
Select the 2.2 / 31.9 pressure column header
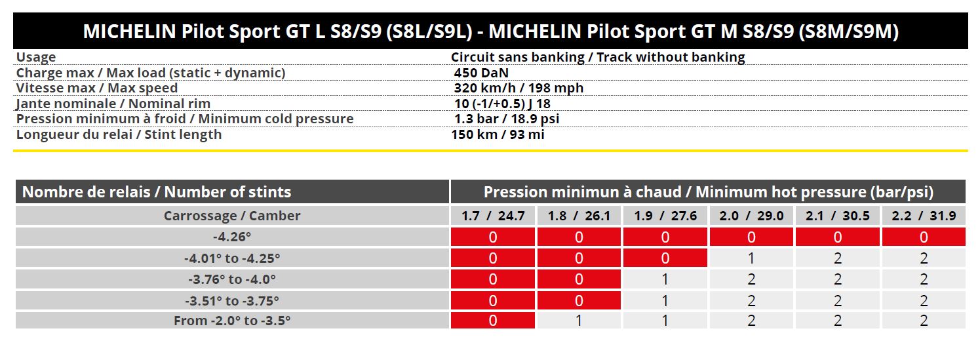[924, 216]
